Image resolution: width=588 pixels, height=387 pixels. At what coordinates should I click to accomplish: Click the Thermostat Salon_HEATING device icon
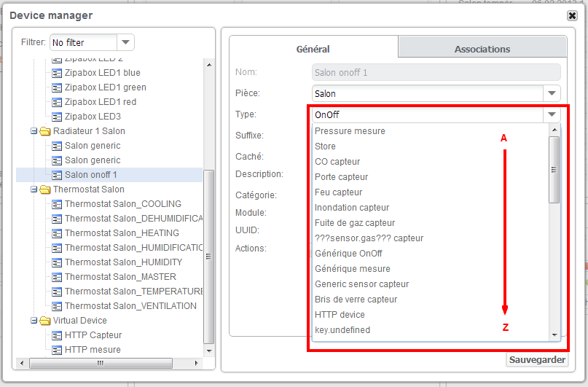[57, 234]
